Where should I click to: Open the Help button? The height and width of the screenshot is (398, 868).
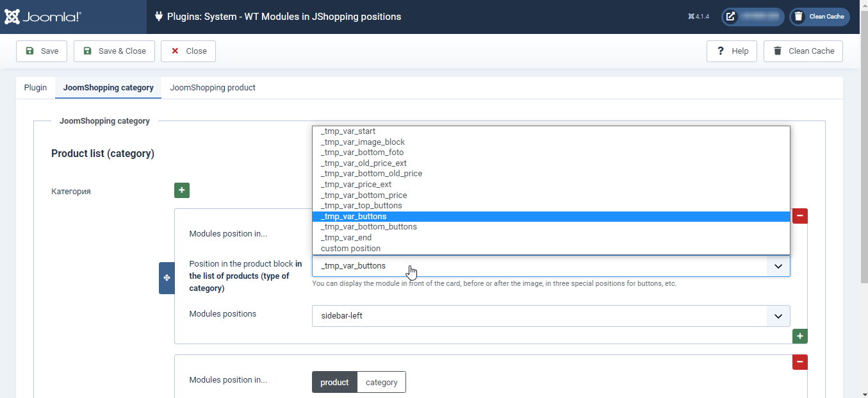point(732,51)
